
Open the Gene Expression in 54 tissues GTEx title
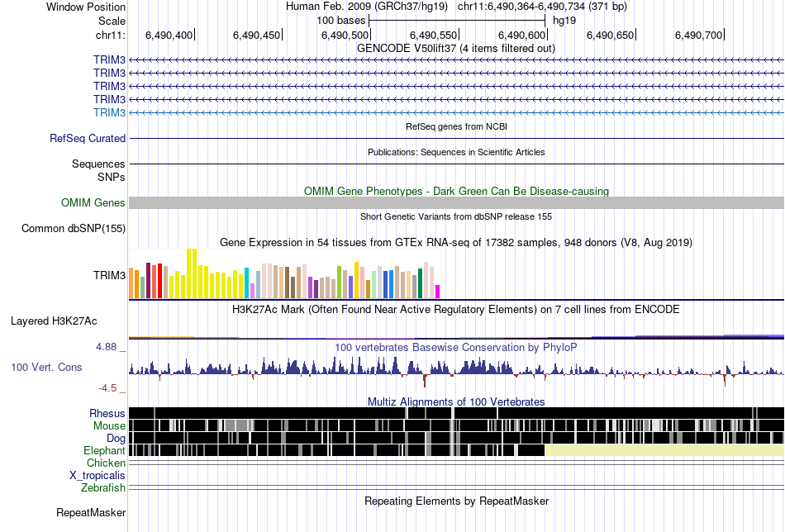click(x=456, y=243)
